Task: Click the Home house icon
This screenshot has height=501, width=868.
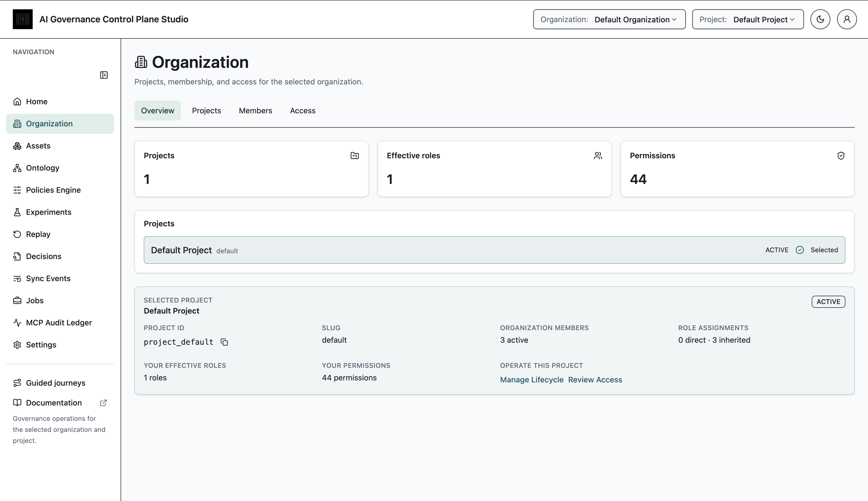Action: tap(17, 102)
